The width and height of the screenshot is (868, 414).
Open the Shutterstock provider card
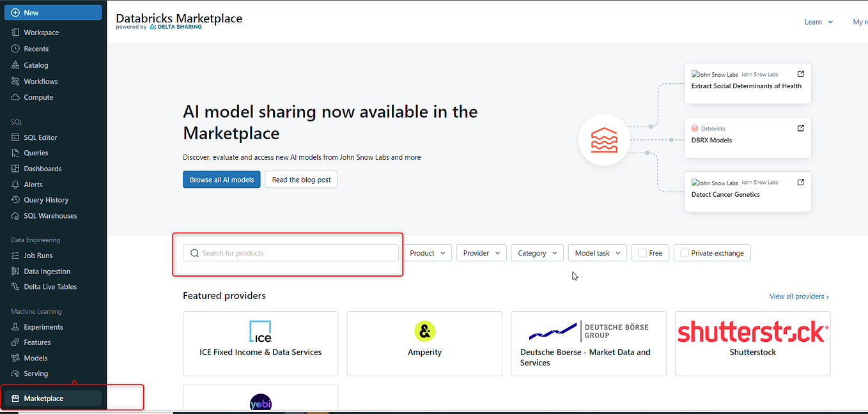pos(752,343)
